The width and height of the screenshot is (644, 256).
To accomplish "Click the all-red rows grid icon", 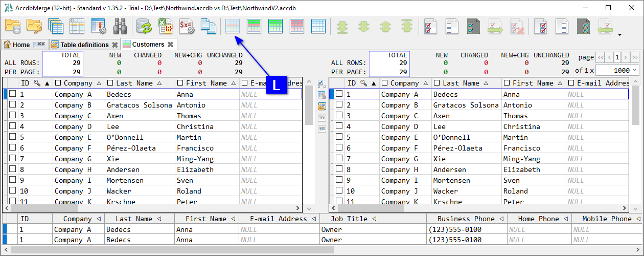I will [x=297, y=26].
